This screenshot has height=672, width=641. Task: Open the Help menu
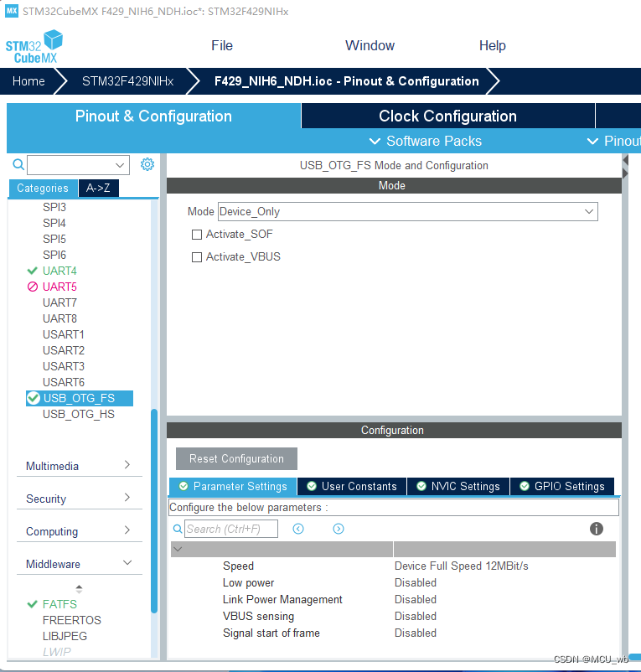click(x=493, y=45)
